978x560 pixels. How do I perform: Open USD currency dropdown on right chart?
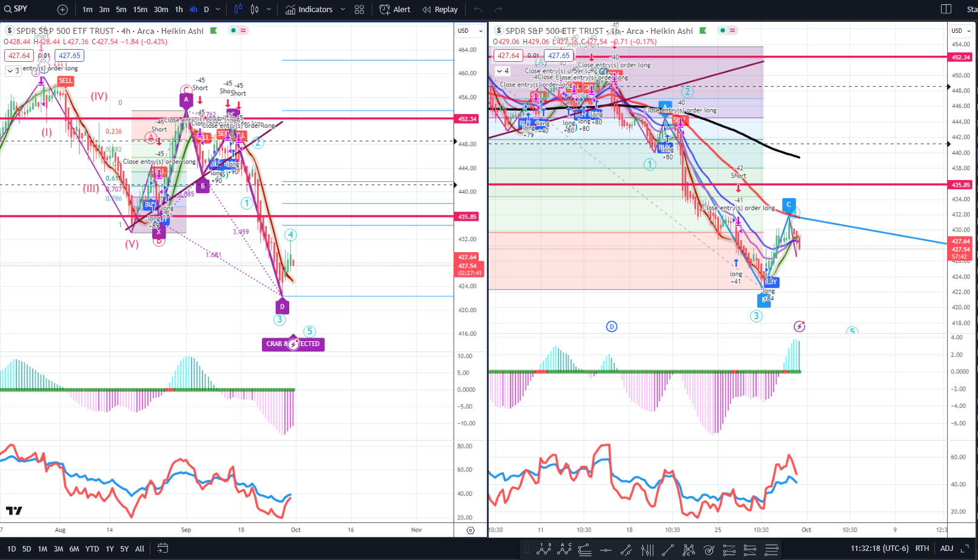pyautogui.click(x=962, y=31)
